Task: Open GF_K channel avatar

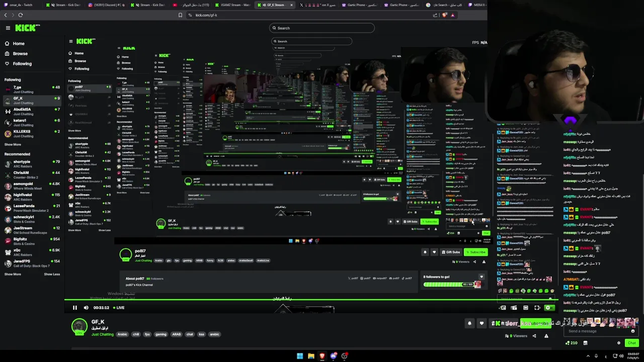Action: coord(79,327)
